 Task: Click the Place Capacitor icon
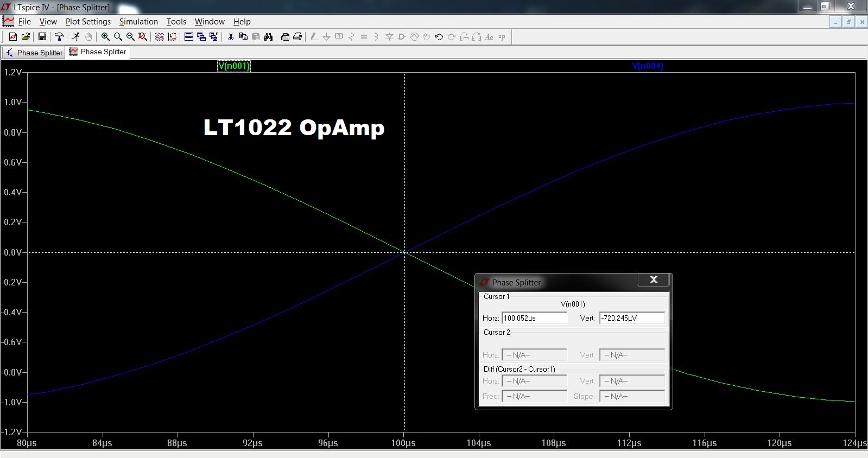pos(364,37)
